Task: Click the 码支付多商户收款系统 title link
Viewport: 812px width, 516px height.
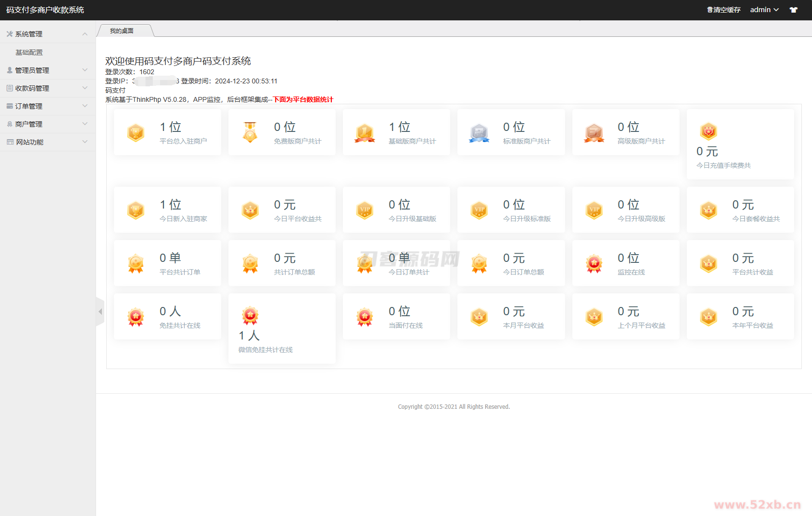Action: click(x=45, y=10)
